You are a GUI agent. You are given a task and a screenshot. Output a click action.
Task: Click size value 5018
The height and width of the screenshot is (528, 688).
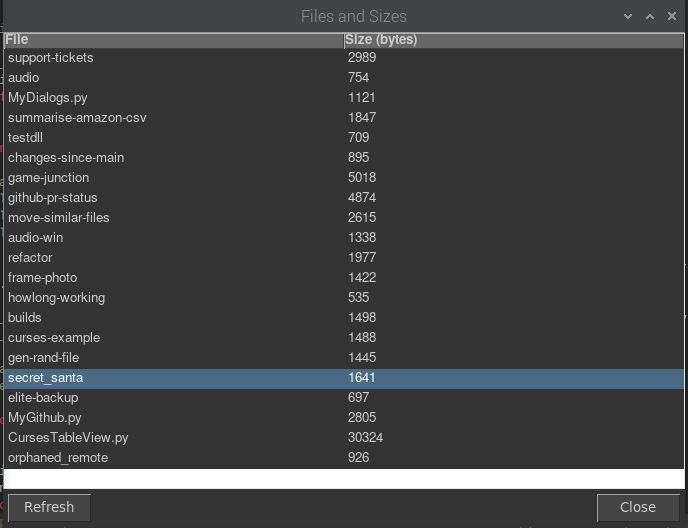362,177
